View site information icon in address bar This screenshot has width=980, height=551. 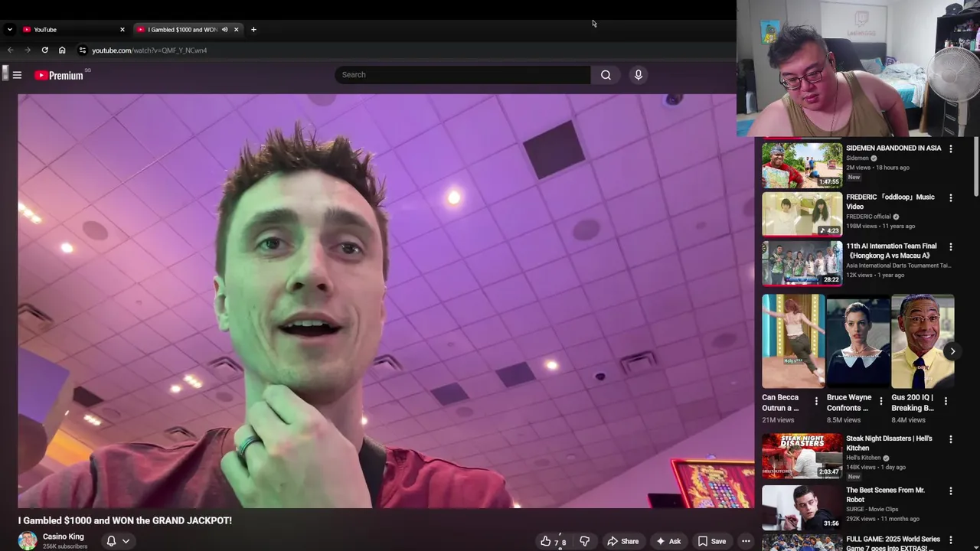pos(83,51)
